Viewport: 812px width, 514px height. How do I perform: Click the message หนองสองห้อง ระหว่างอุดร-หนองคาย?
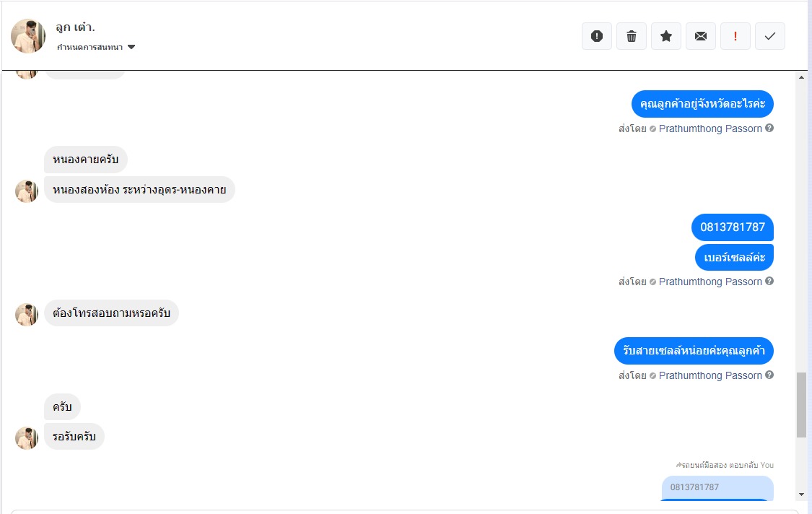coord(139,190)
